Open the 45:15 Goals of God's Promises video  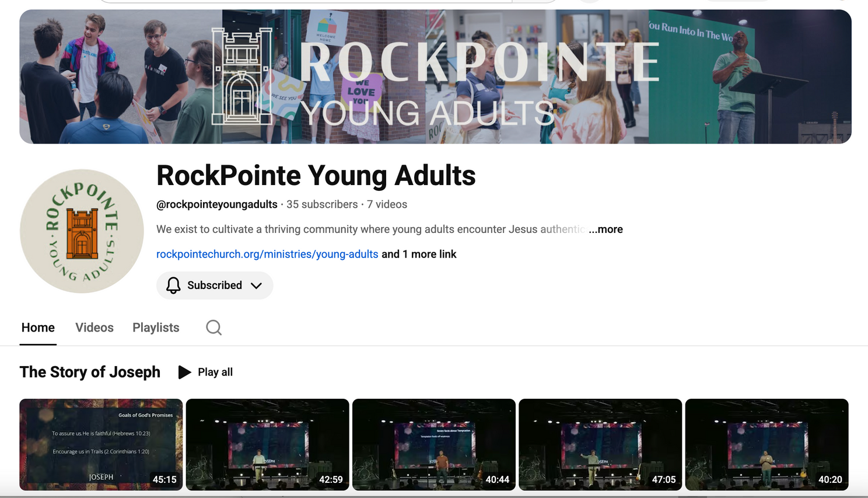tap(101, 444)
